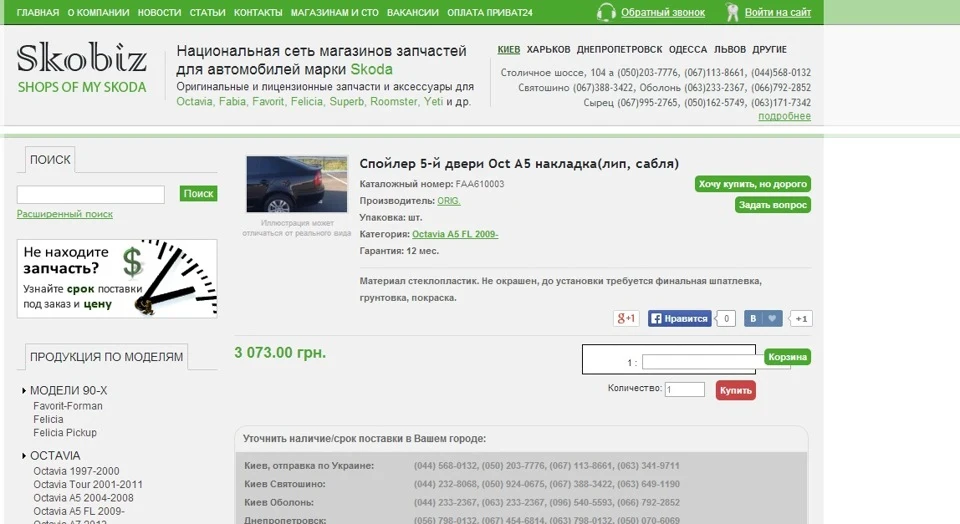Select the ХАРЬКОВ city tab
This screenshot has width=960, height=524.
pos(549,50)
